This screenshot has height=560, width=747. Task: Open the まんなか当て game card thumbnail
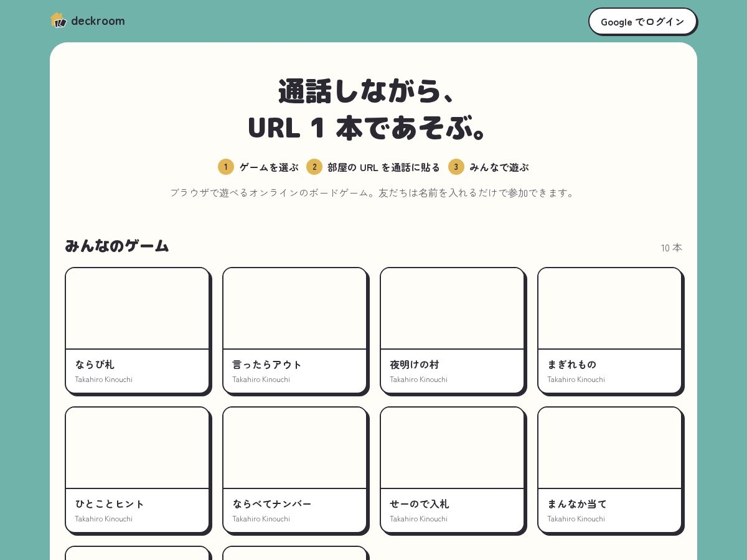pyautogui.click(x=609, y=448)
